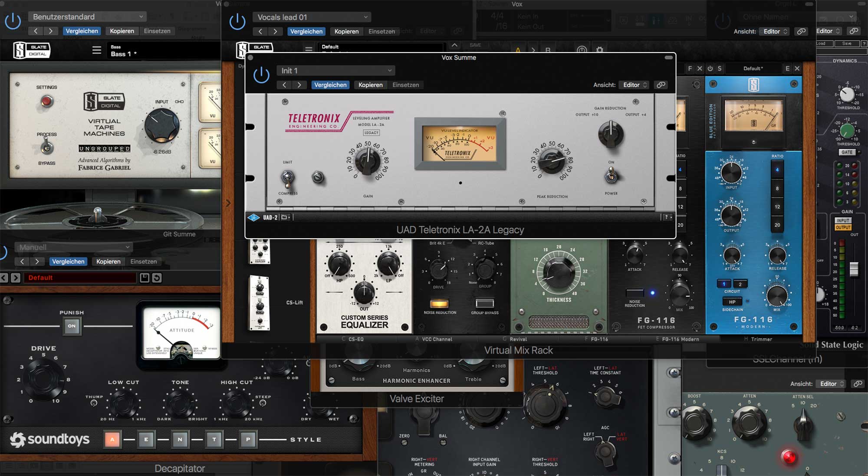
Task: Select the CS-EQ rack tab
Action: 356,339
